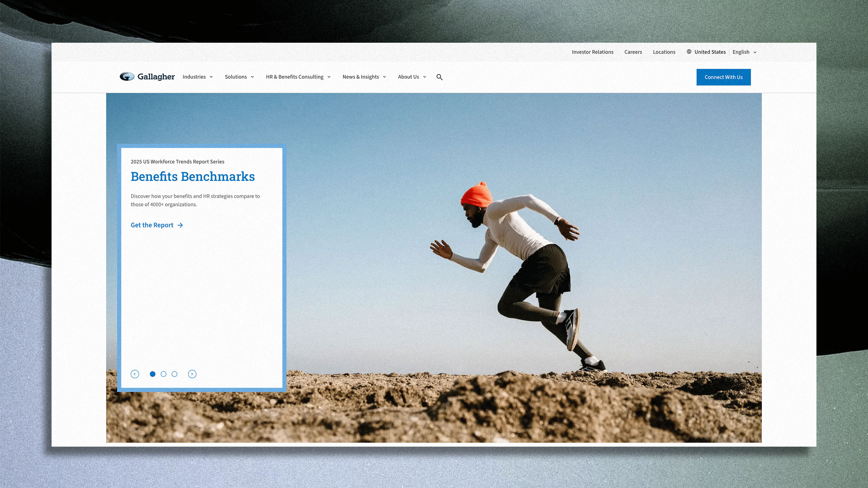This screenshot has height=488, width=868.
Task: Open the Careers link
Action: [633, 52]
